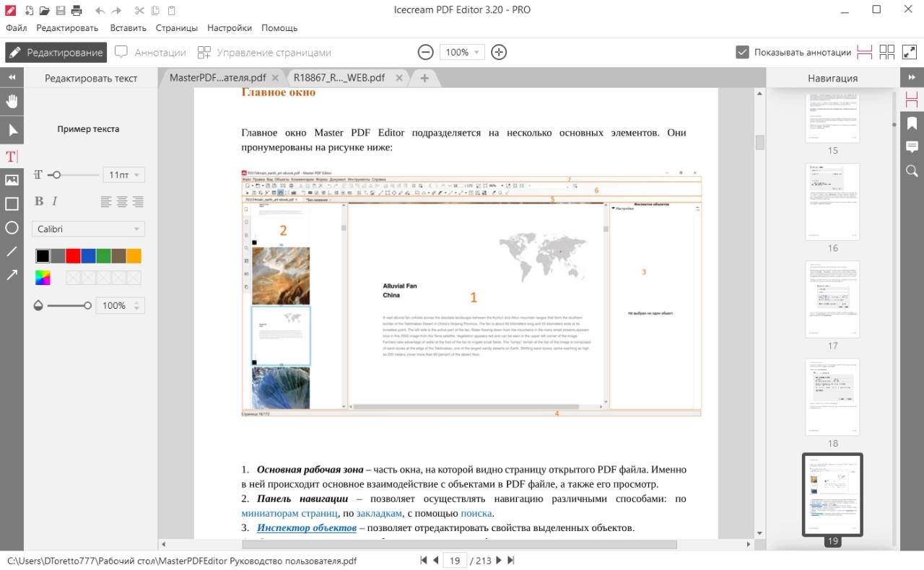The image size is (924, 570).
Task: Open the Вставить menu
Action: coord(128,28)
